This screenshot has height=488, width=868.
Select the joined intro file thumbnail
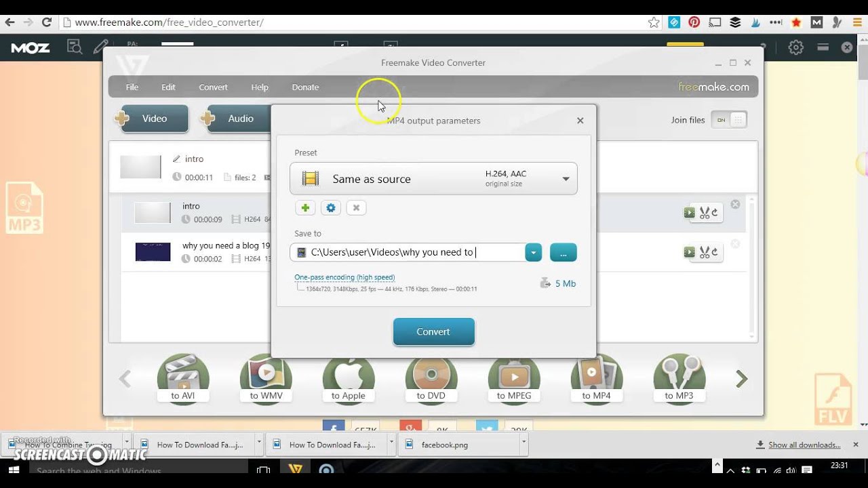(140, 167)
